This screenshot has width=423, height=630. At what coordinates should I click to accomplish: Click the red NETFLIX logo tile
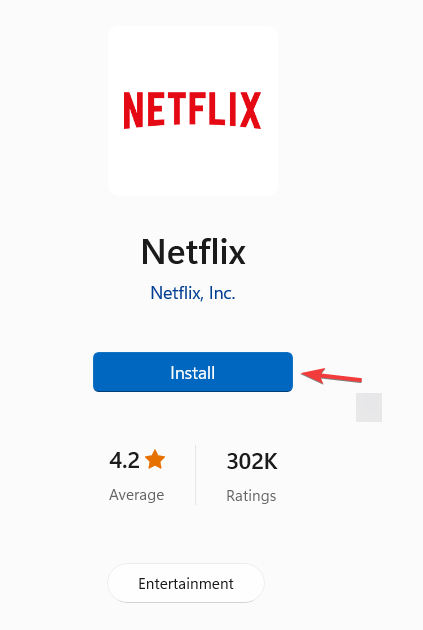[x=193, y=111]
